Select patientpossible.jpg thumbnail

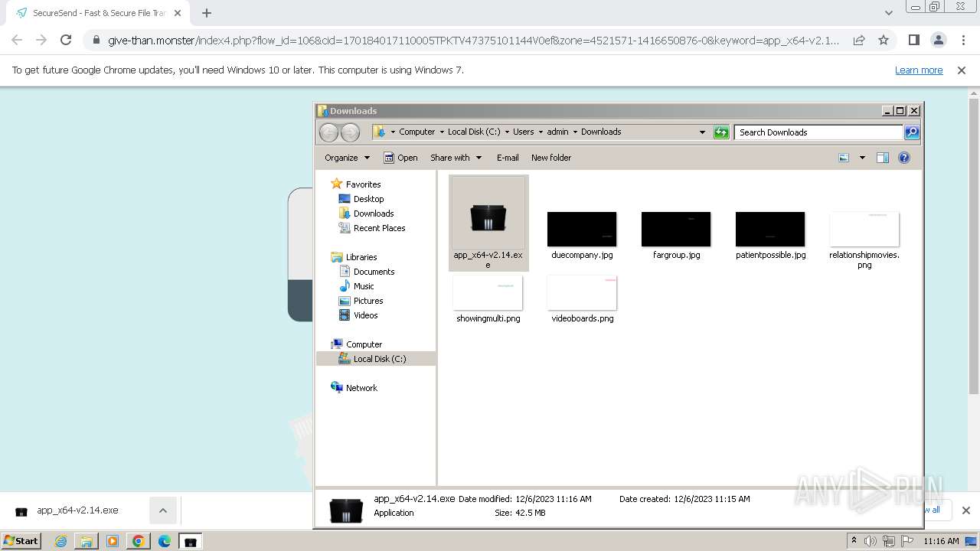click(770, 230)
